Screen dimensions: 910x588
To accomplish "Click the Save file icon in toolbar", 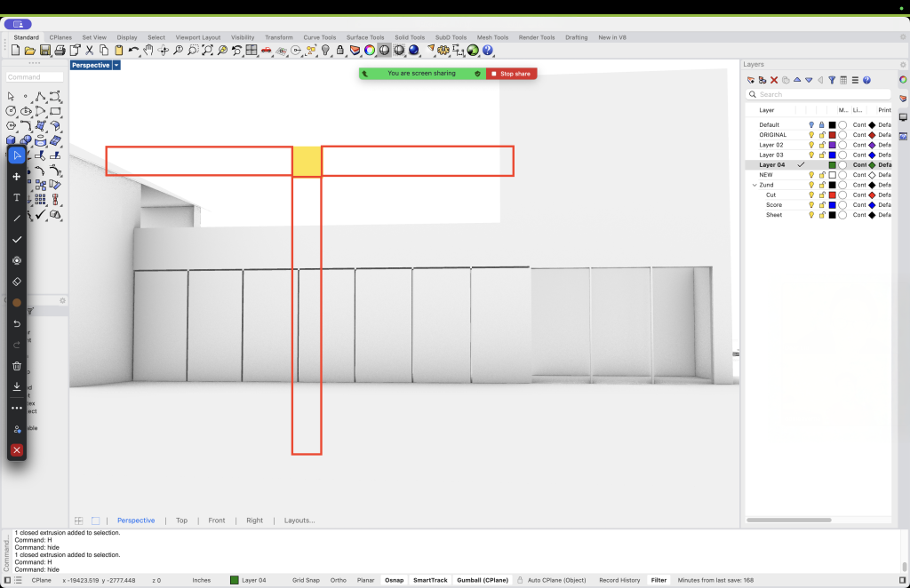I will 45,51.
